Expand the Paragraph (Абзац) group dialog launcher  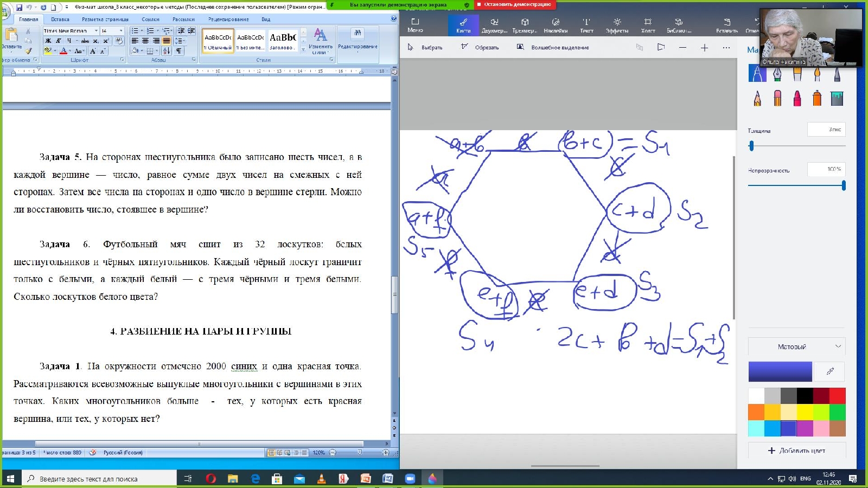pos(194,60)
